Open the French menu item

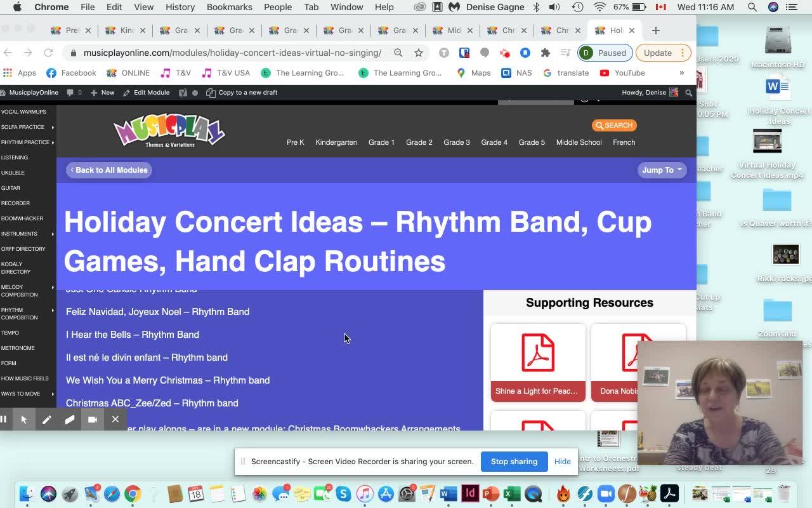(x=624, y=142)
